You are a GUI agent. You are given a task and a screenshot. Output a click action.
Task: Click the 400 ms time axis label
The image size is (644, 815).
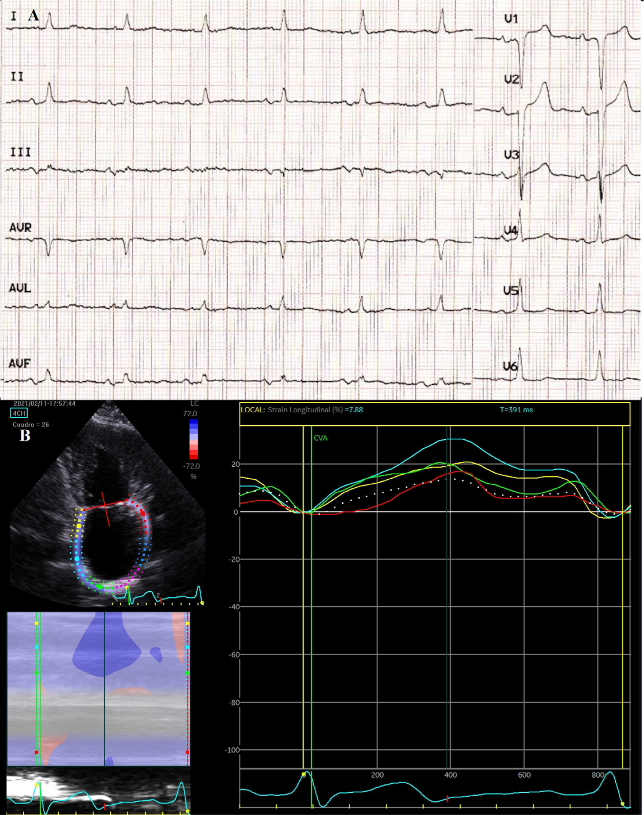click(x=450, y=775)
